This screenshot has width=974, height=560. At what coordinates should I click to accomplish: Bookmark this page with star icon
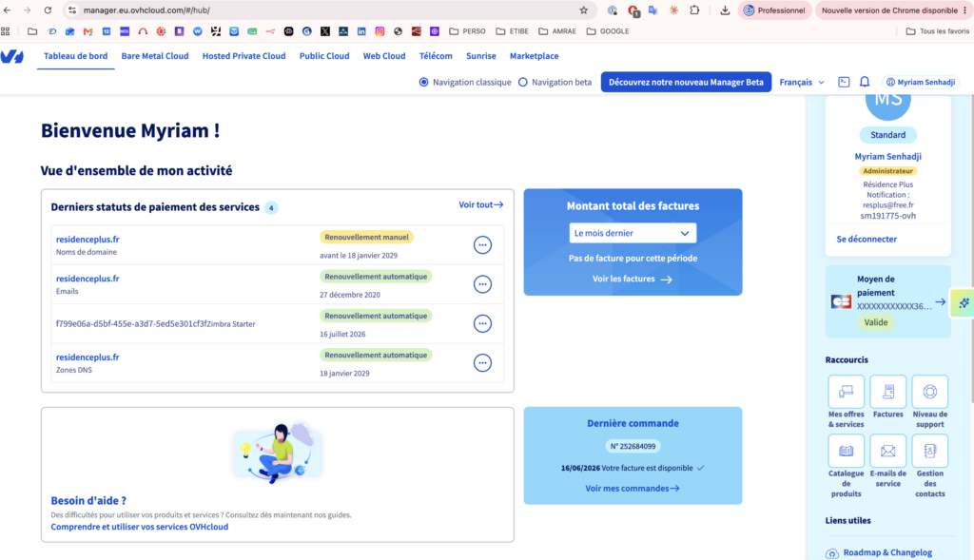point(583,10)
